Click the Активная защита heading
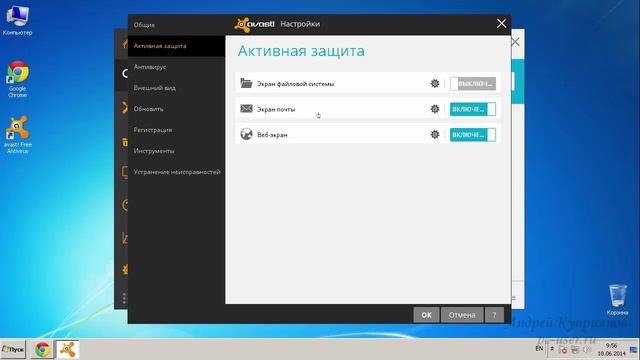 coord(301,51)
